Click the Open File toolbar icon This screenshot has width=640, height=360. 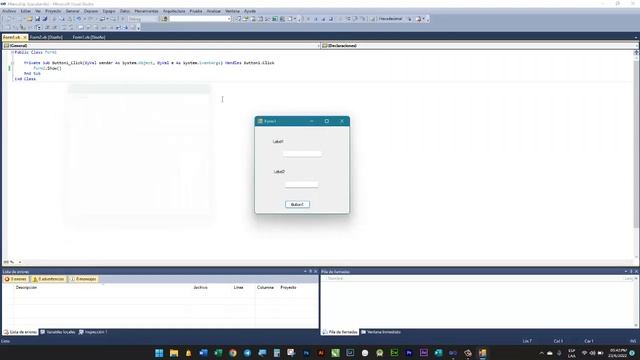pos(29,19)
